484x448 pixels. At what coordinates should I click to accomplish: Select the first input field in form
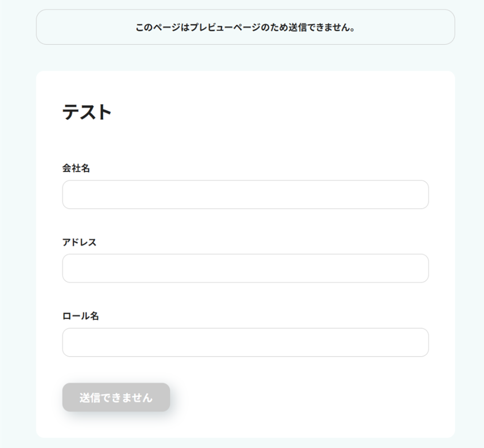[245, 194]
